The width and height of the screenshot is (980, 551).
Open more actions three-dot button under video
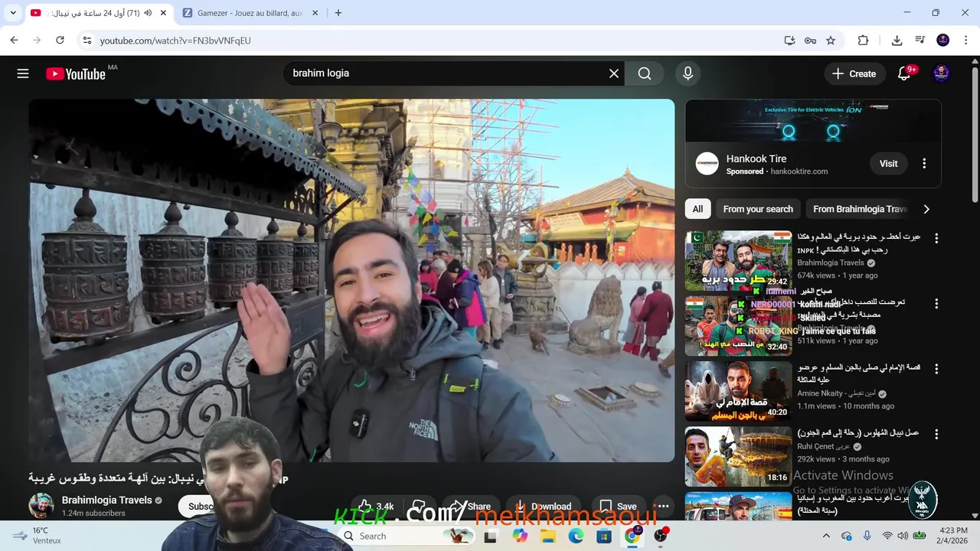[x=663, y=506]
